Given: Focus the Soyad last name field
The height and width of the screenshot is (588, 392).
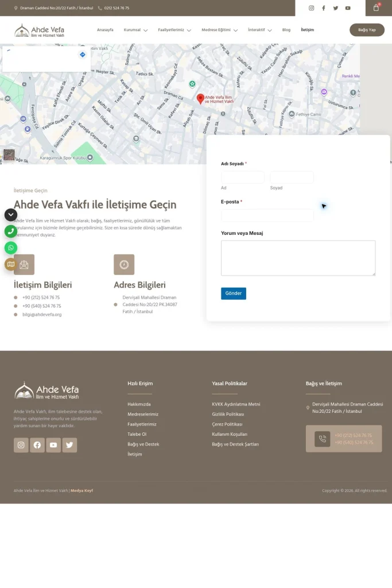Looking at the screenshot, I should [292, 177].
